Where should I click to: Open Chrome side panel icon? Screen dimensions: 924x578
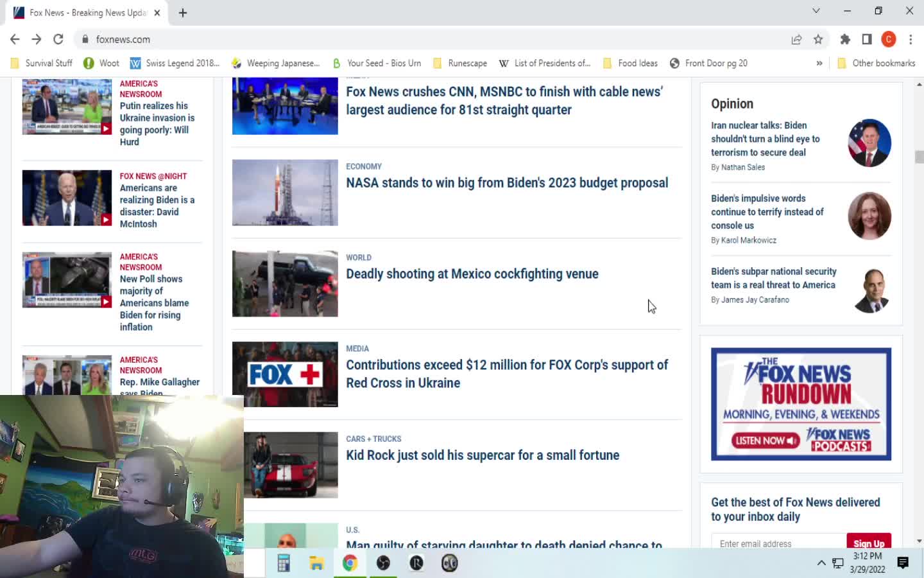click(867, 39)
